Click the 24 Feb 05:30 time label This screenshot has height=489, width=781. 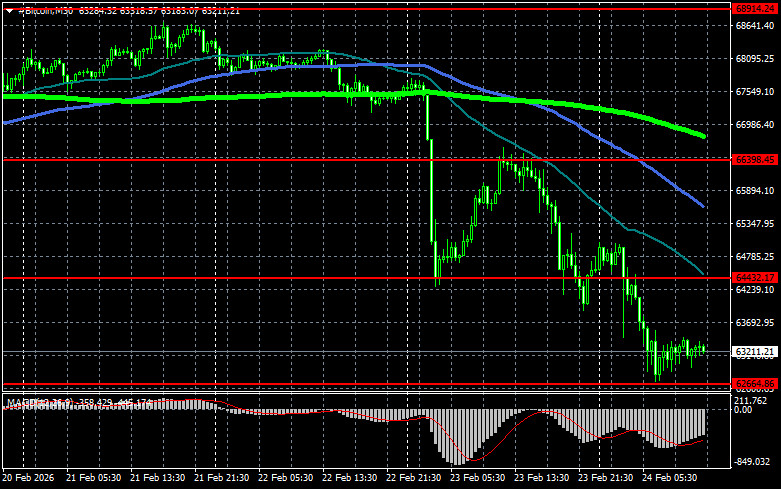click(x=669, y=478)
